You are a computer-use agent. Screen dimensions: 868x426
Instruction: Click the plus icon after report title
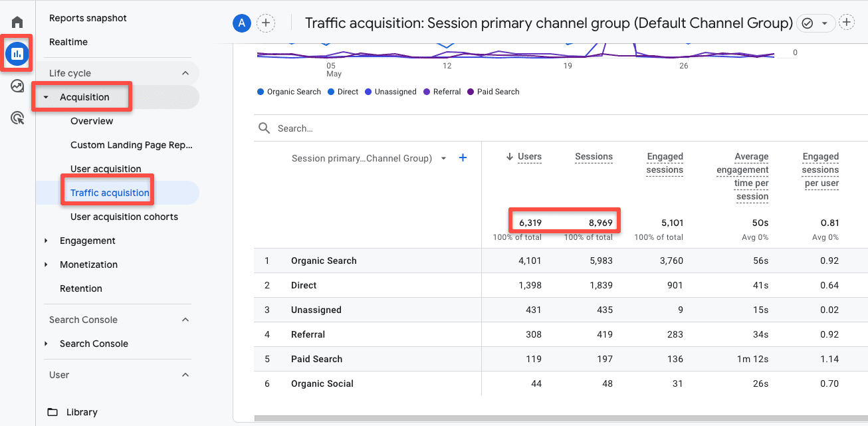point(847,23)
